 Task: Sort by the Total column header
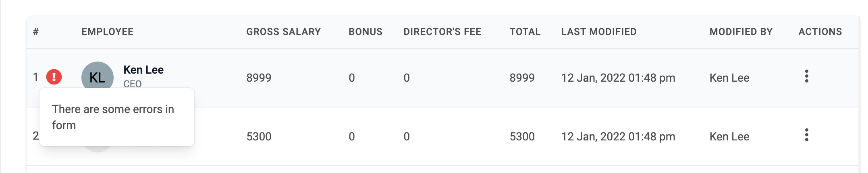coord(525,32)
